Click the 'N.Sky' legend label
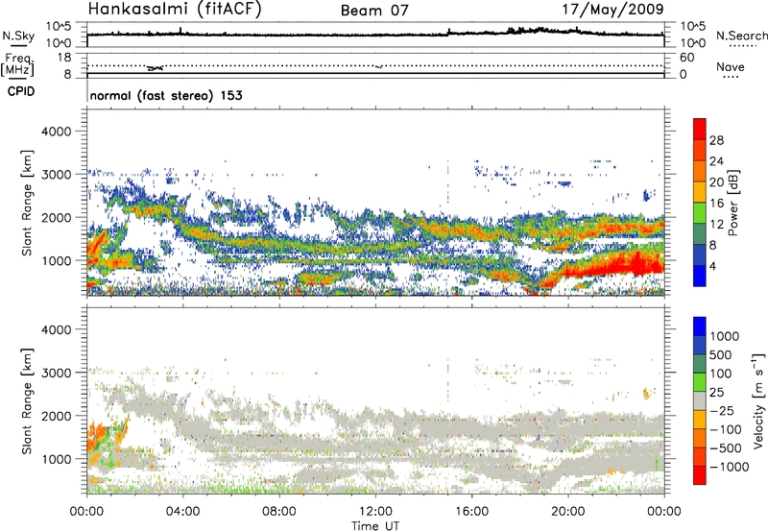The height and width of the screenshot is (532, 768). click(x=18, y=36)
